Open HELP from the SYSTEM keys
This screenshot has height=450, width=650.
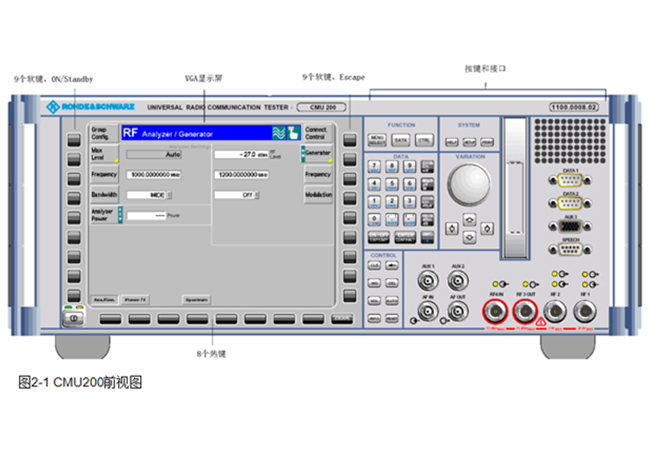pos(452,142)
